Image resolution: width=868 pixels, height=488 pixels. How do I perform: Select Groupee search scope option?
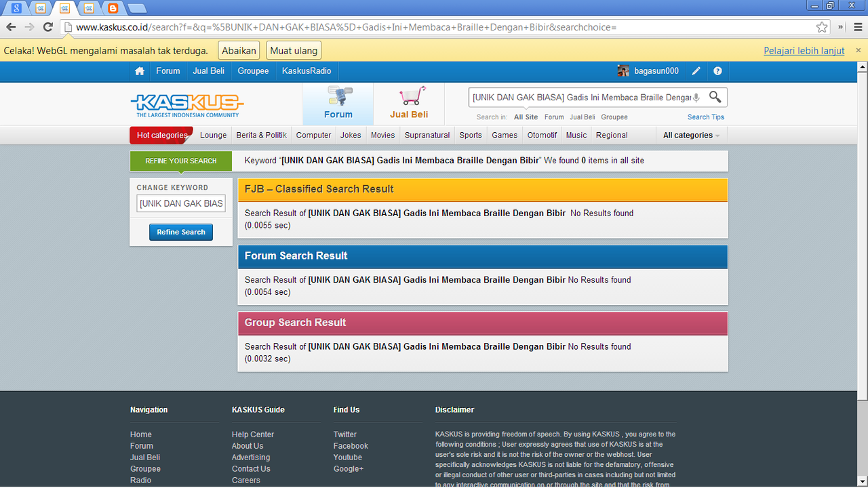tap(614, 117)
